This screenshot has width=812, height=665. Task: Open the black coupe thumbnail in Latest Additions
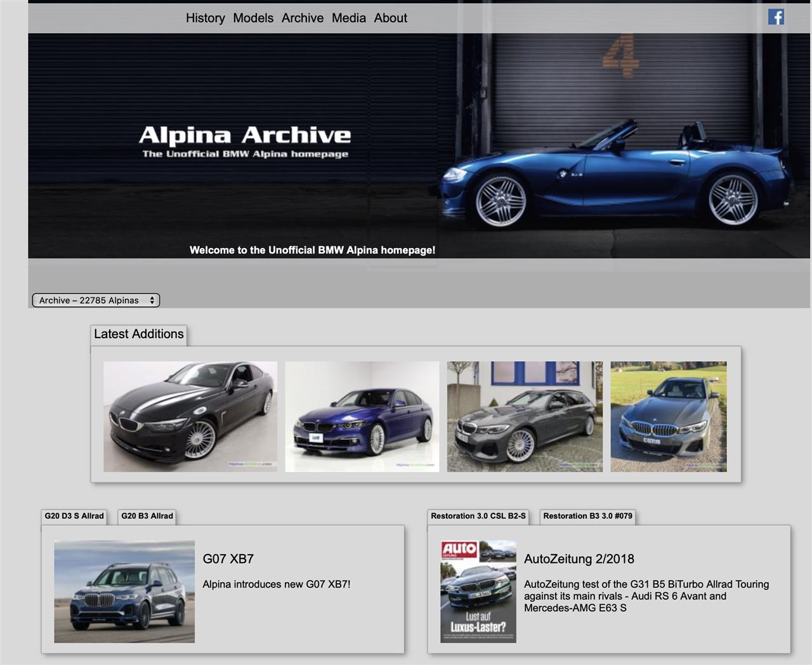point(190,417)
